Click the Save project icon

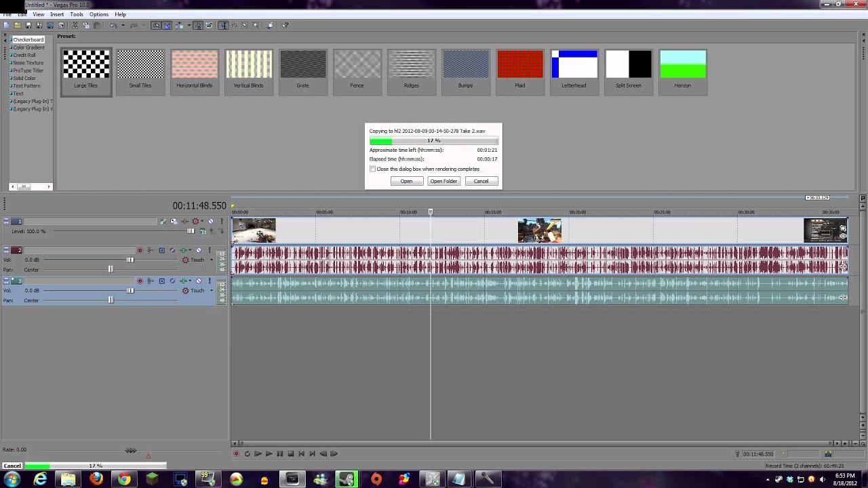[28, 26]
